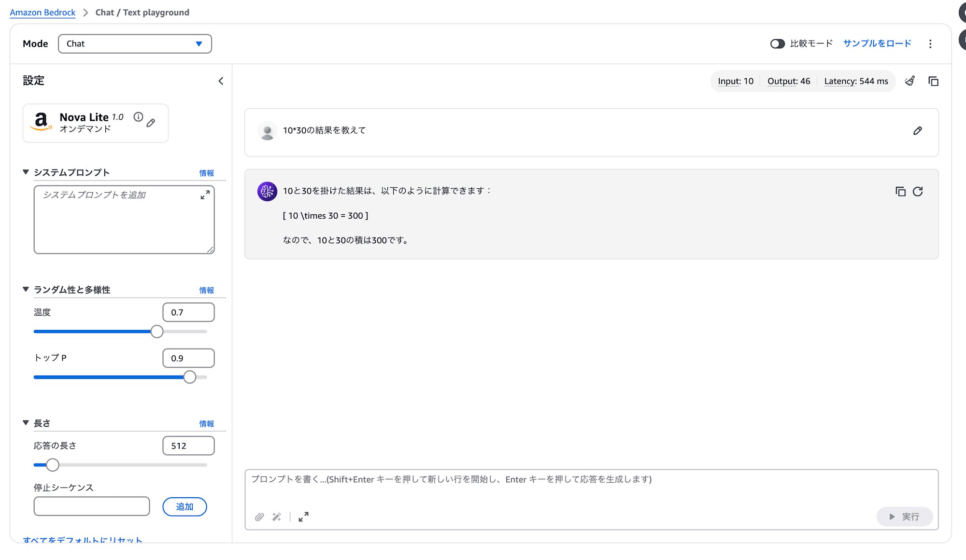Click サンプルをロード link
This screenshot has height=560, width=966.
(877, 43)
